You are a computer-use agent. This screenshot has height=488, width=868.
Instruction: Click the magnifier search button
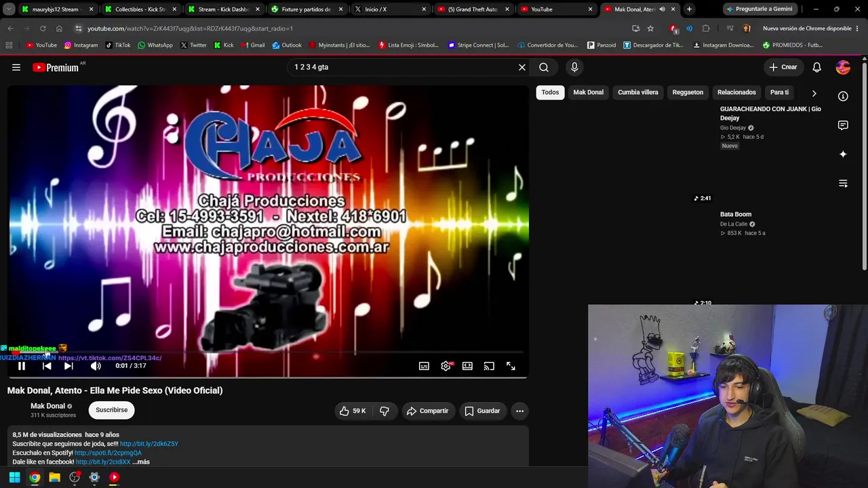(544, 67)
